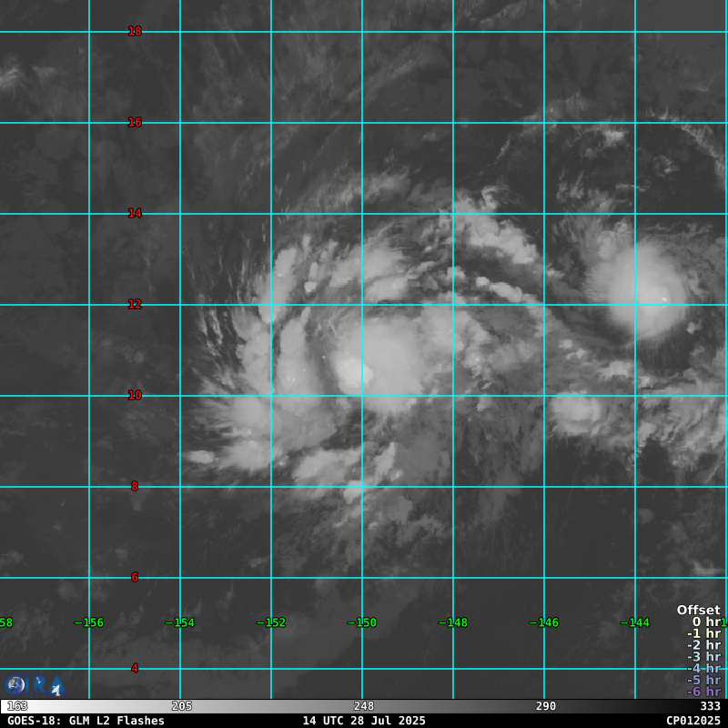This screenshot has width=728, height=728.
Task: Click the 290 colorbar value
Action: [545, 707]
